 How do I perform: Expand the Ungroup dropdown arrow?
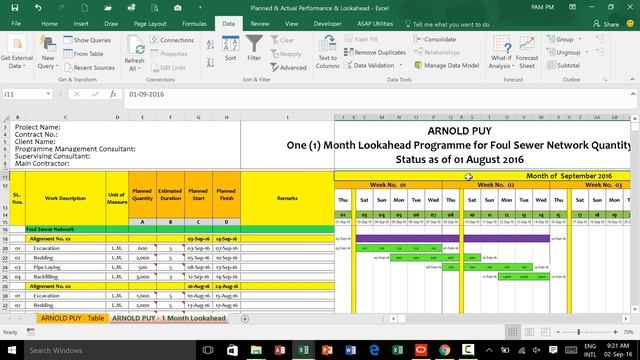click(587, 53)
